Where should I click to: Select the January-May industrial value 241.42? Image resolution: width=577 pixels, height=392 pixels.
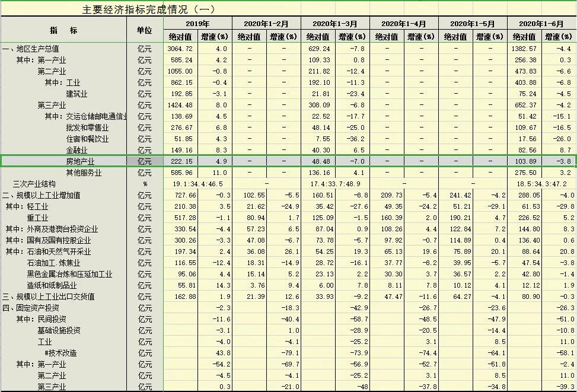[460, 196]
